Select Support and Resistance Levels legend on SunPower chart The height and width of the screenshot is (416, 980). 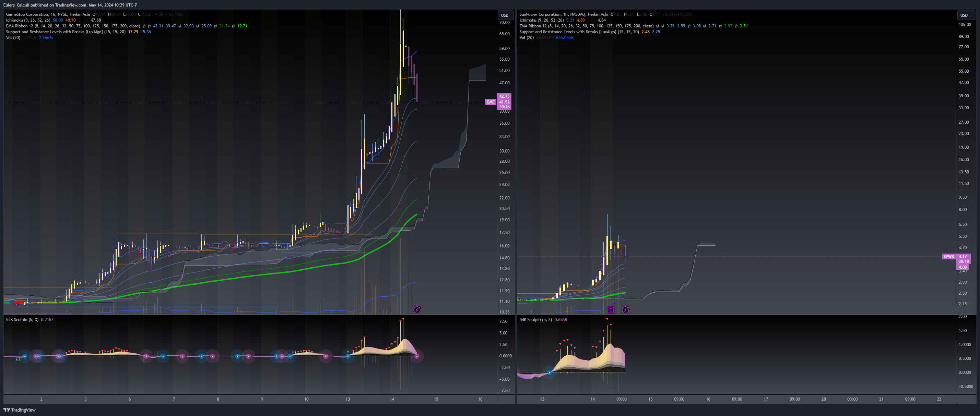579,32
